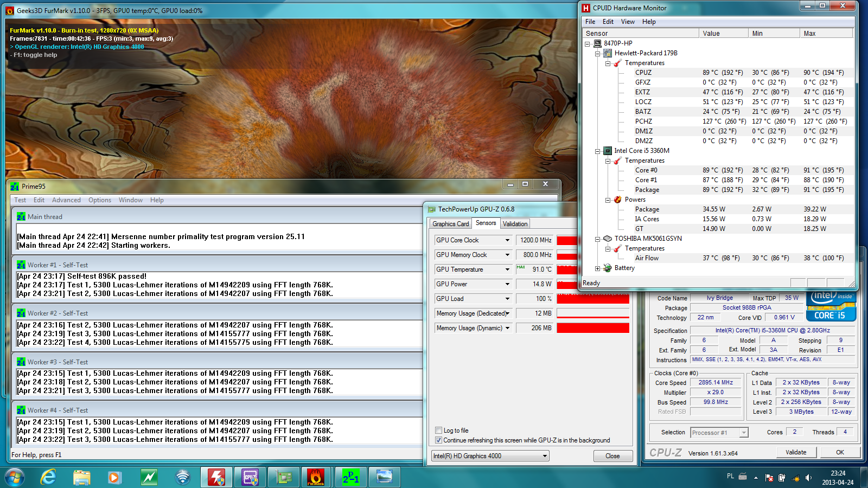This screenshot has height=488, width=868.
Task: Open Prime95 Options menu
Action: coord(100,200)
